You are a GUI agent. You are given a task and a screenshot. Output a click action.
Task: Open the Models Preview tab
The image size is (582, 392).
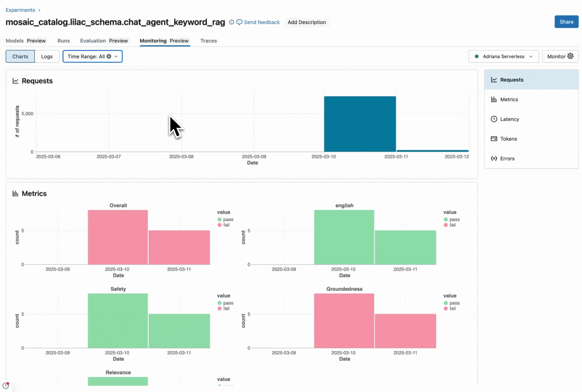point(26,41)
